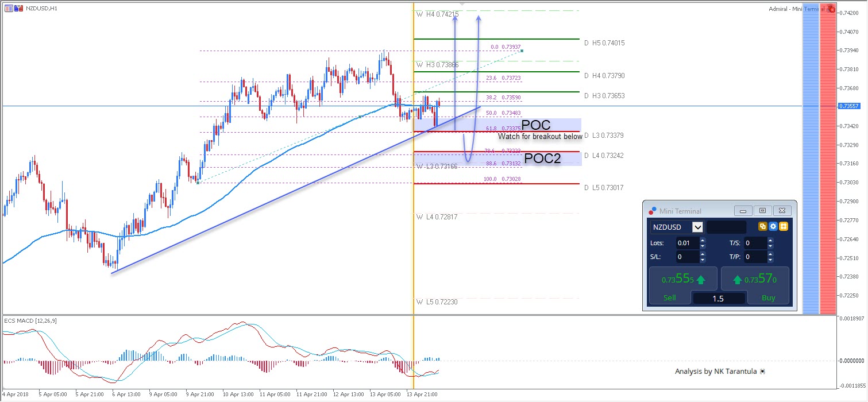Click the T/P input field

tap(755, 257)
